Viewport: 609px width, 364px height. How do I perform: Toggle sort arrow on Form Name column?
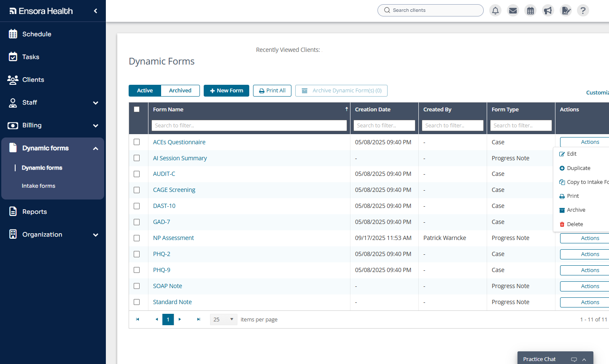click(347, 109)
